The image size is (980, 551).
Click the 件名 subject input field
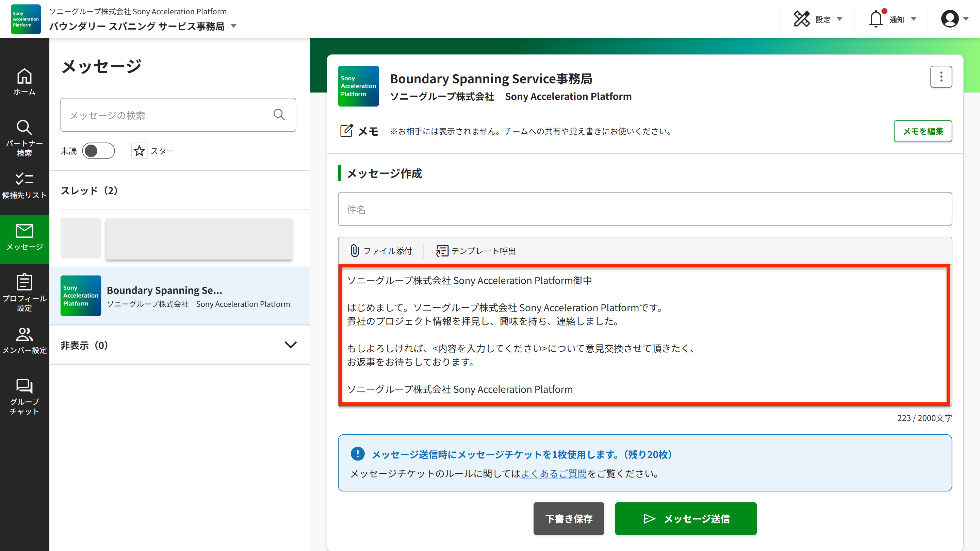coord(645,209)
